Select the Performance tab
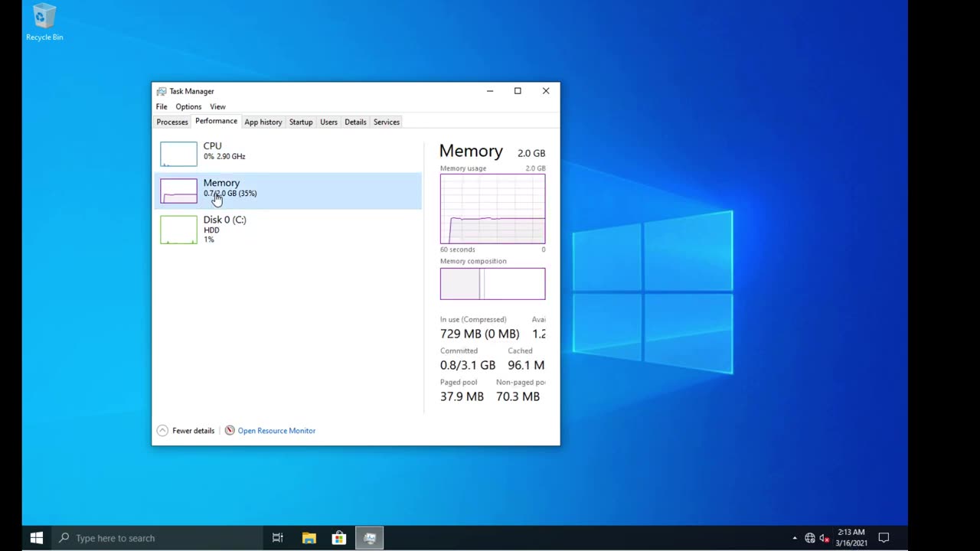 [216, 121]
